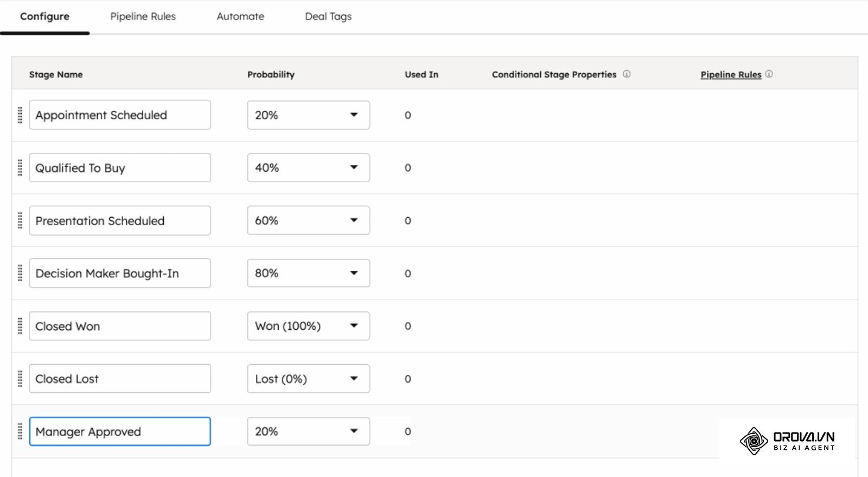Viewport: 868px width, 477px height.
Task: Expand probability dropdown for Presentation Scheduled
Action: point(309,220)
